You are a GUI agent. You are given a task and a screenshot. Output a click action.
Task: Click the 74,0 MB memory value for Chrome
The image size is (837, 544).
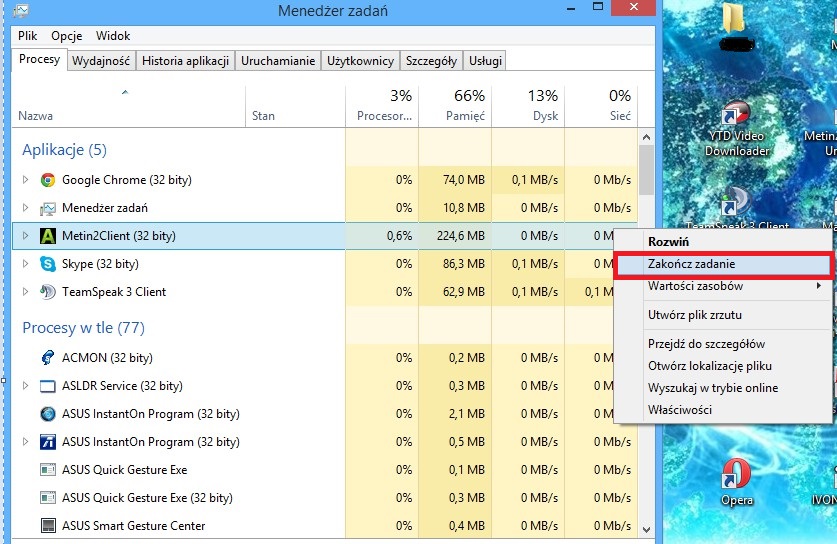point(464,180)
